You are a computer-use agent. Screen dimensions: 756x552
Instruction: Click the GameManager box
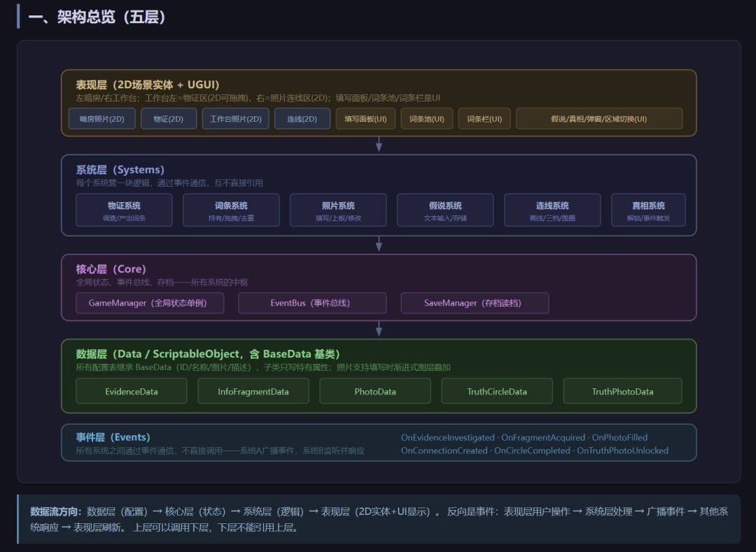point(150,303)
